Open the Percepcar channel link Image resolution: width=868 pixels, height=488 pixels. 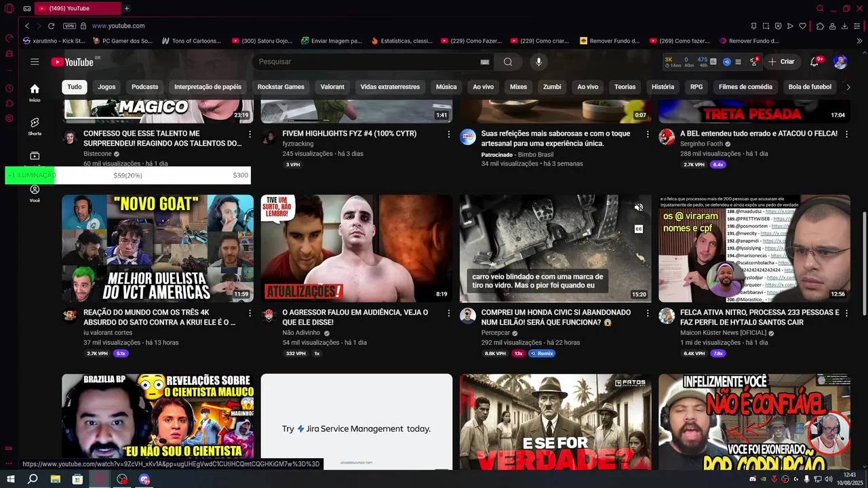[x=495, y=333]
